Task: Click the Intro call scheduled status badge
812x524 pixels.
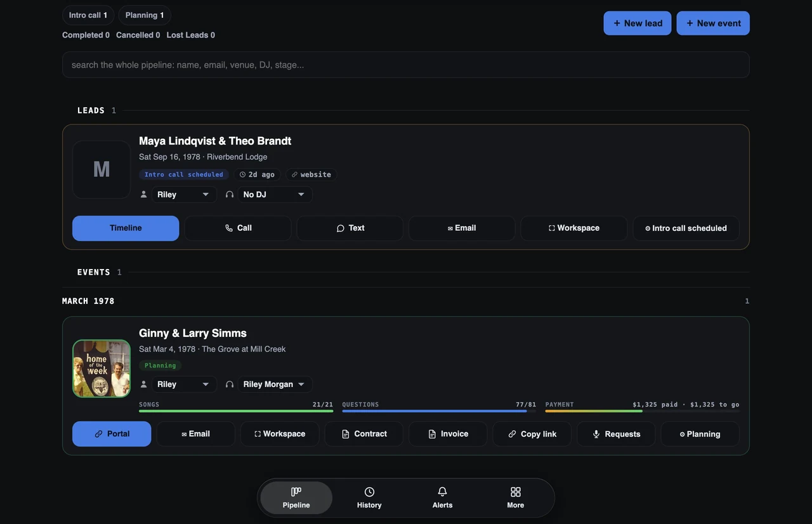Action: [x=184, y=174]
